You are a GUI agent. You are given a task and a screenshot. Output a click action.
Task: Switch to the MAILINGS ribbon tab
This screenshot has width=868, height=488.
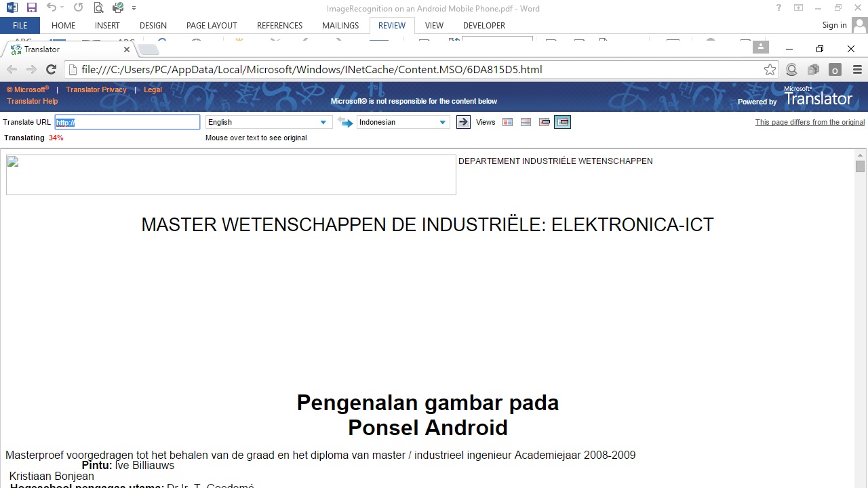coord(340,25)
